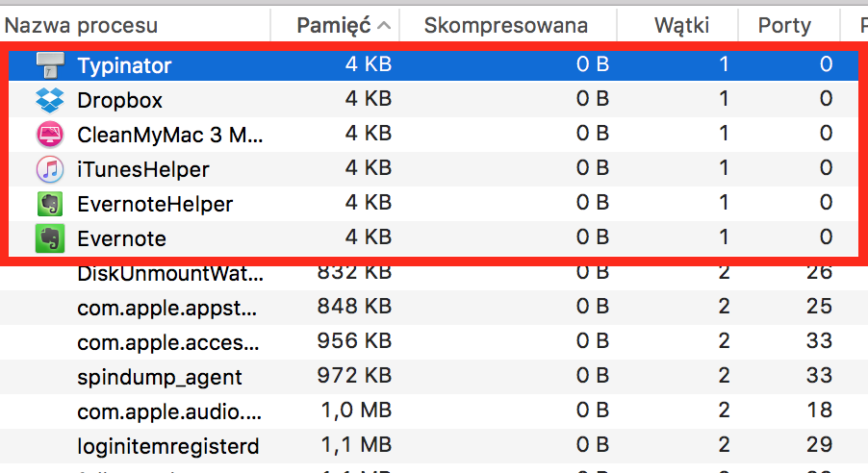Click the Typinator app icon

(x=50, y=65)
